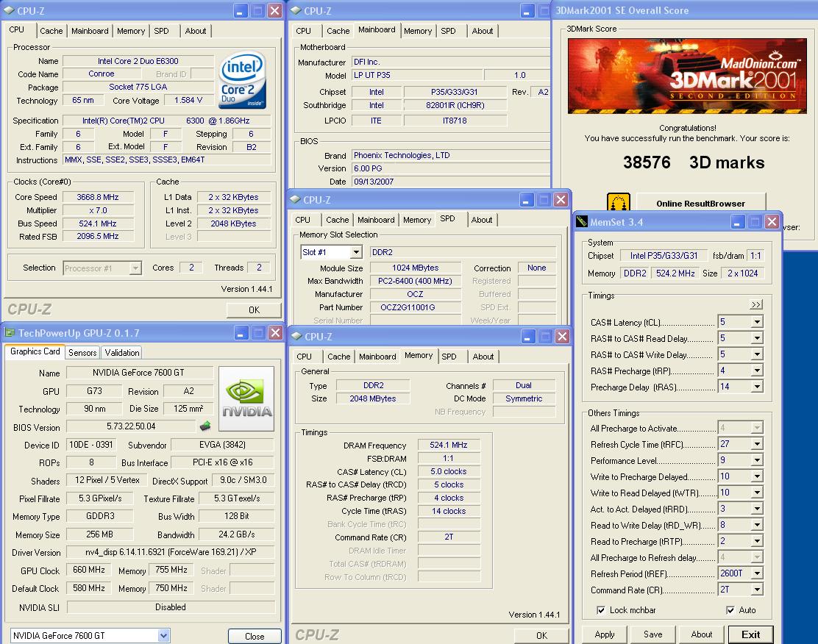The height and width of the screenshot is (644, 818).
Task: Open SPD tab in top-left CPU-Z window
Action: point(162,31)
